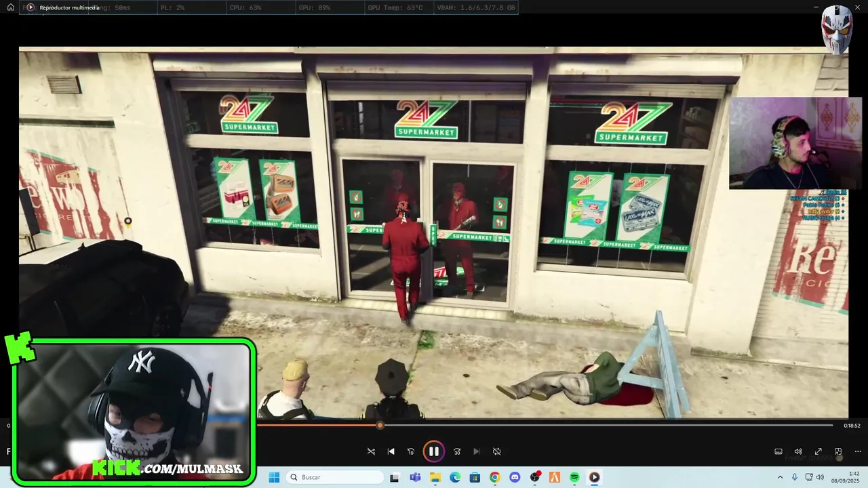
Task: Toggle repeat mode off or on
Action: 496,451
